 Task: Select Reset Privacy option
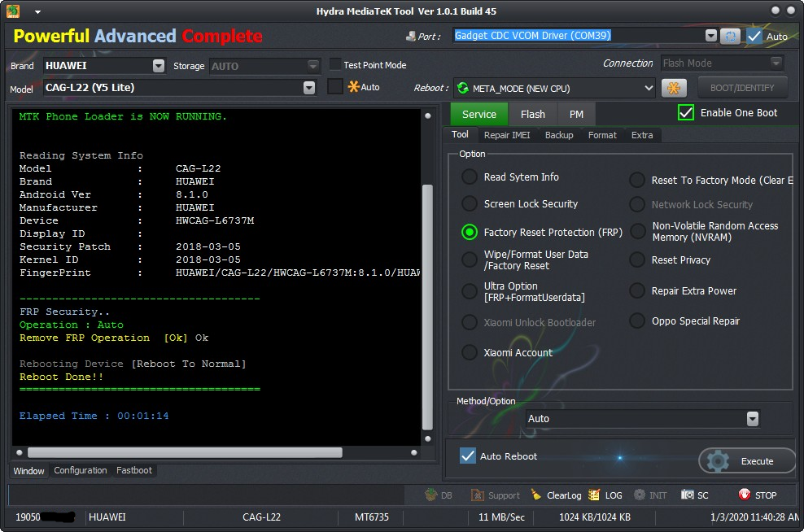tap(637, 259)
